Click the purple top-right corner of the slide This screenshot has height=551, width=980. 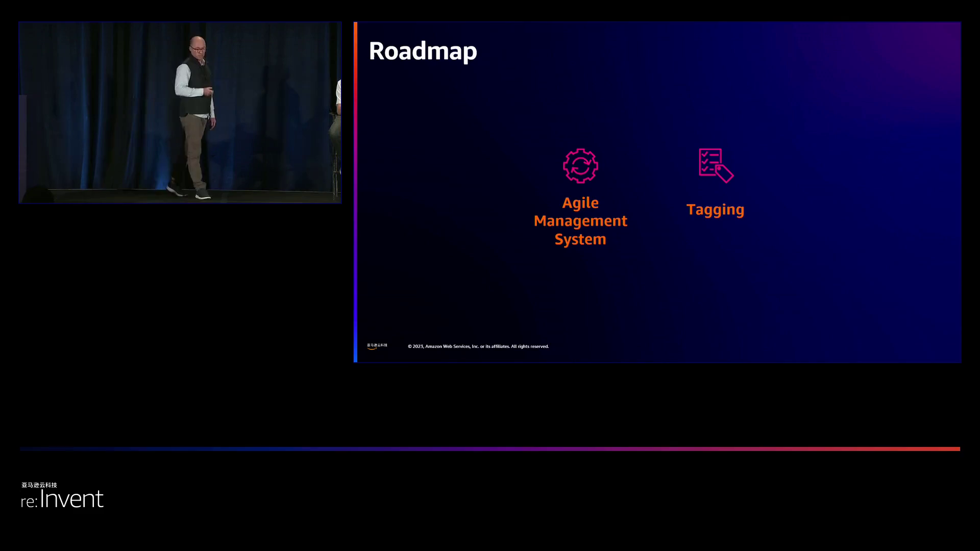click(x=939, y=41)
